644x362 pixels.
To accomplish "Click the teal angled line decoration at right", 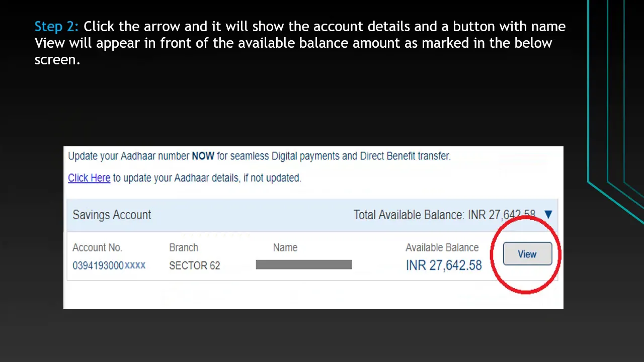I will [x=615, y=201].
